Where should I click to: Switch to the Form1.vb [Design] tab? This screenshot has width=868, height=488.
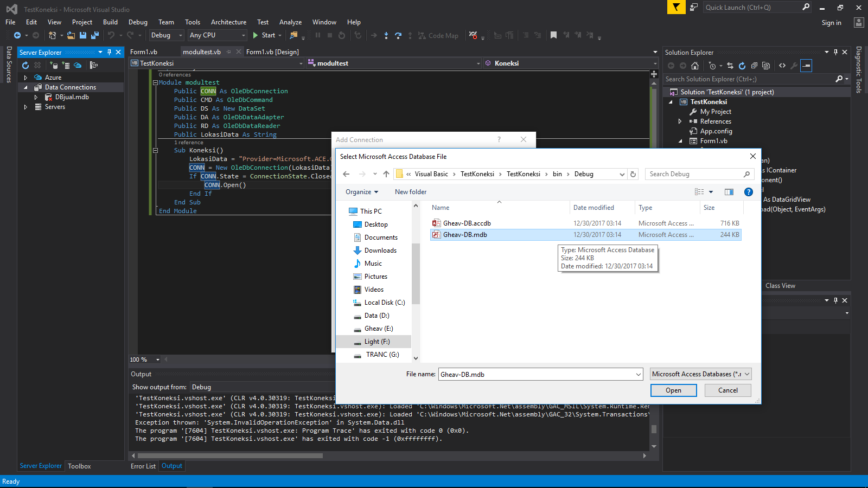[271, 52]
